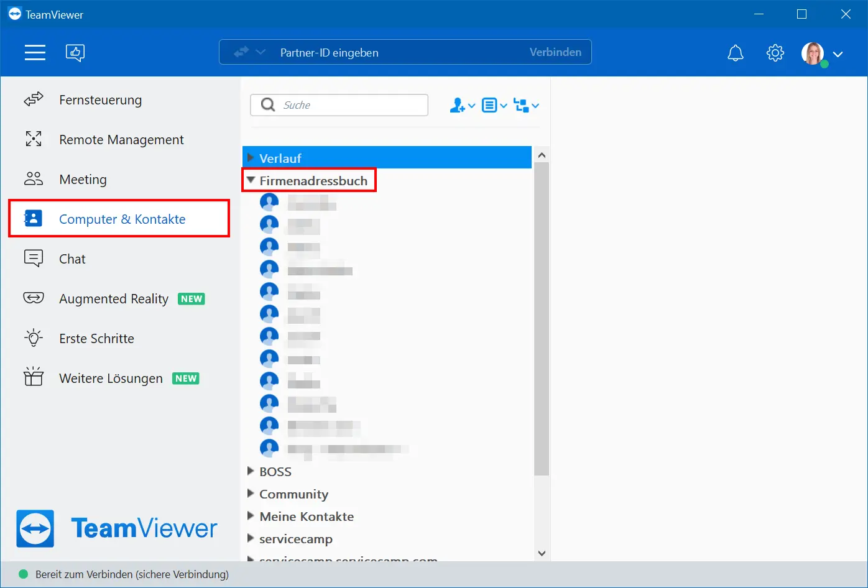The height and width of the screenshot is (588, 868).
Task: Open the connection mode dropdown arrows
Action: click(249, 52)
